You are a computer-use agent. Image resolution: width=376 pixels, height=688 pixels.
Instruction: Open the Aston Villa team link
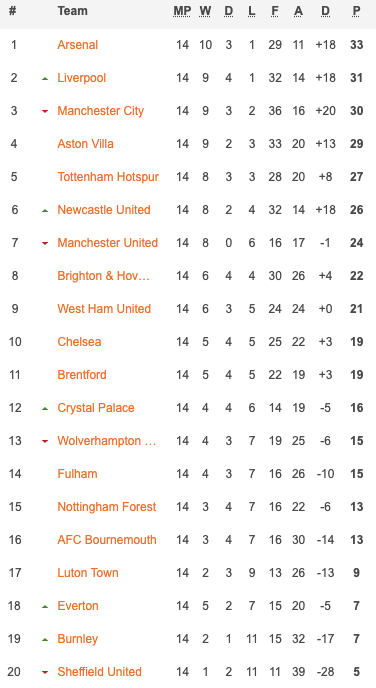tap(86, 144)
